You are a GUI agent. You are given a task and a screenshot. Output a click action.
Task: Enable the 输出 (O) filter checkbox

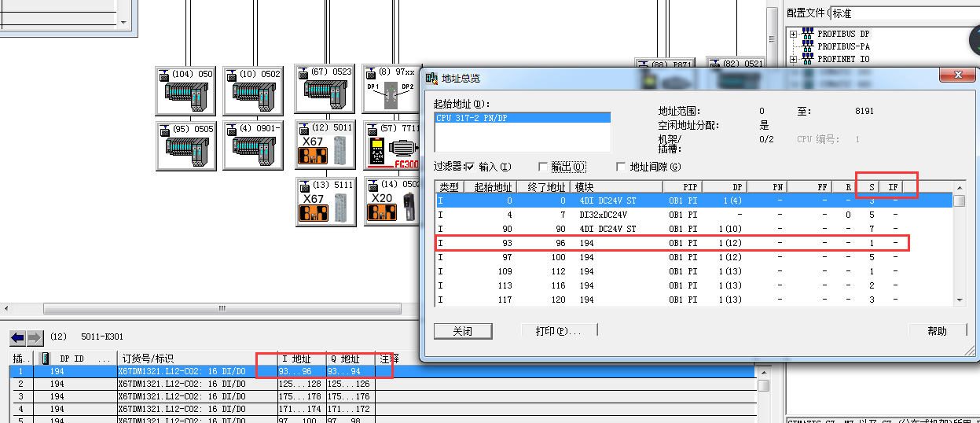click(543, 167)
